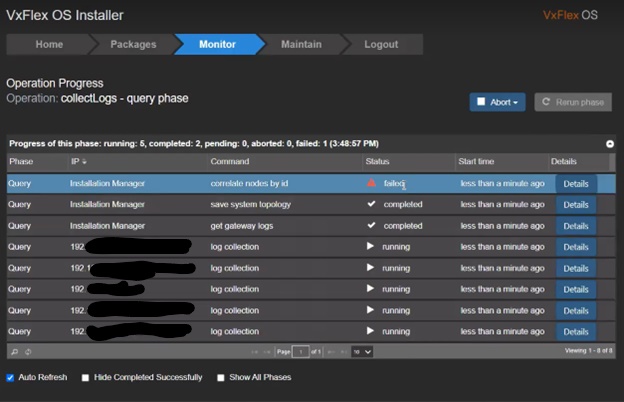The height and width of the screenshot is (402, 624).
Task: Click the Rerun phase button
Action: (x=572, y=102)
